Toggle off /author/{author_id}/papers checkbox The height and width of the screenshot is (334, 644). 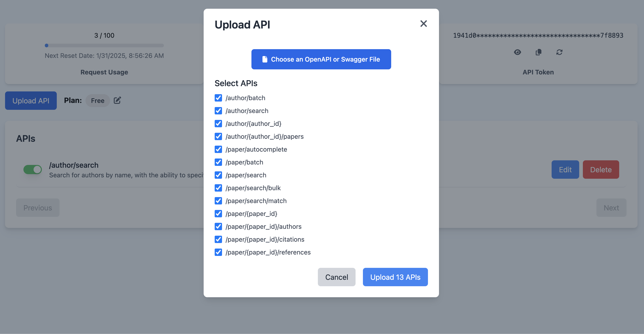[x=218, y=136]
